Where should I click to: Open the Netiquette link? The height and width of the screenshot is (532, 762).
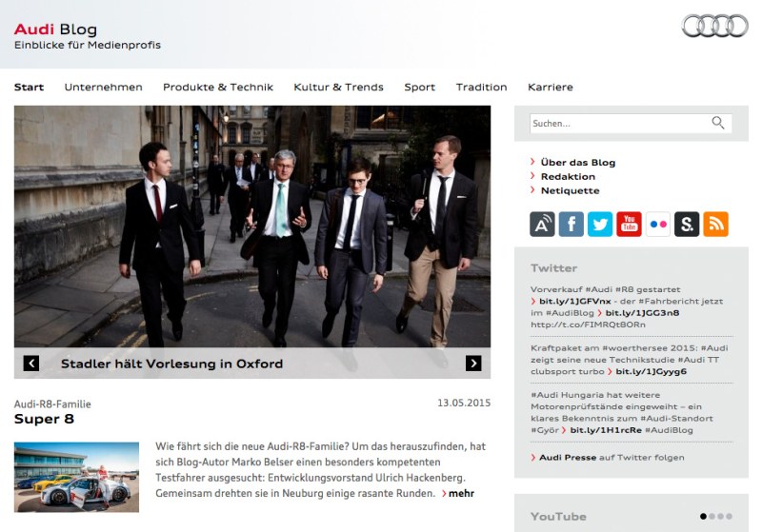tap(570, 190)
